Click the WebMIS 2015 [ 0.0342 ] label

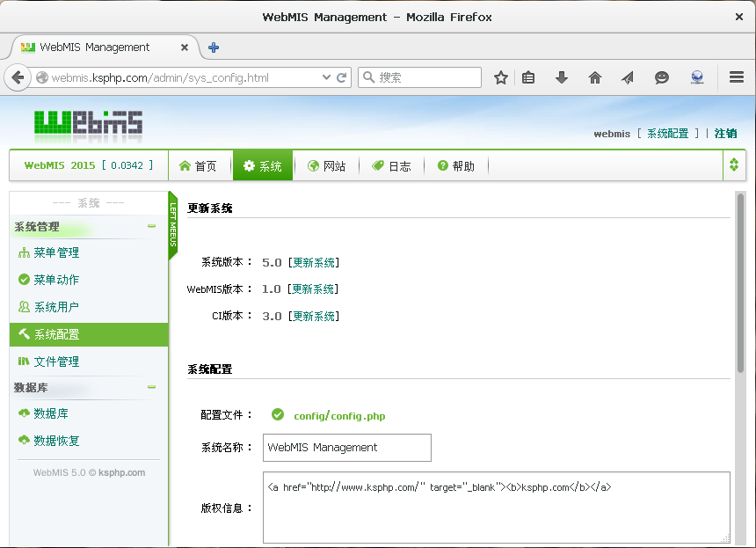[89, 165]
